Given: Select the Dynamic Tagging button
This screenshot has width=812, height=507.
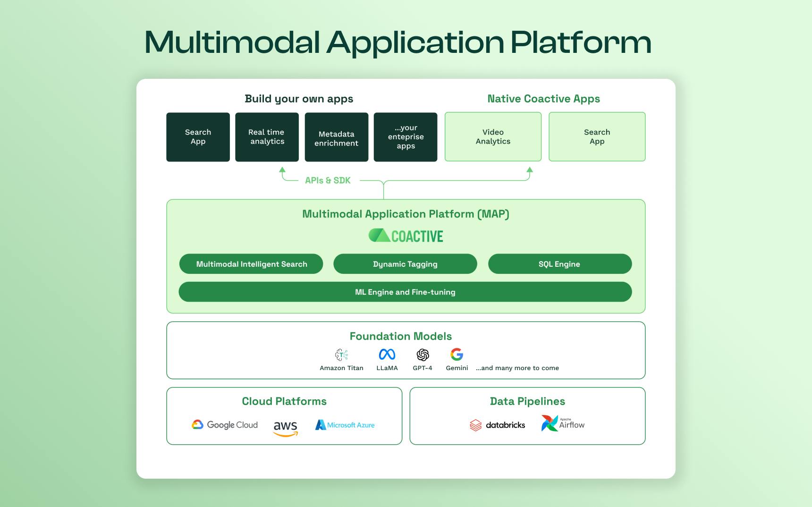Looking at the screenshot, I should (405, 264).
